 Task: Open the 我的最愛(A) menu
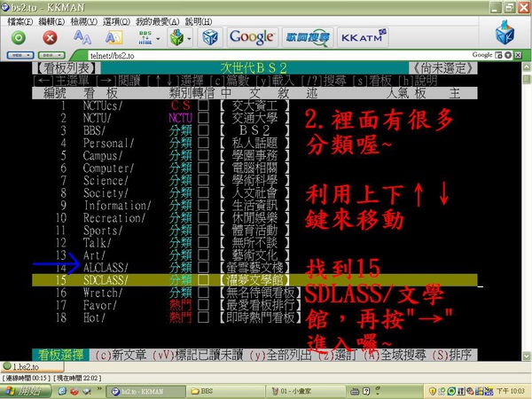click(x=157, y=21)
